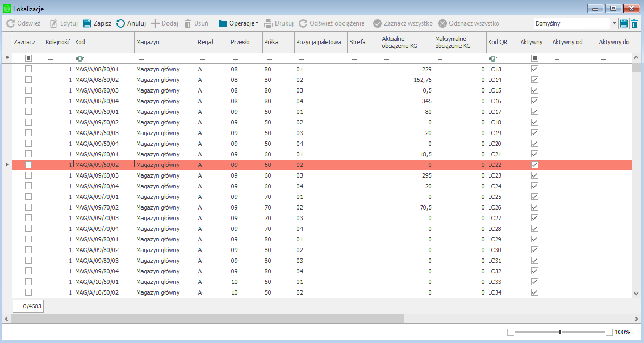The height and width of the screenshot is (343, 644).
Task: Check Zaznacz box for MAG/A/09/50/03
Action: tap(28, 133)
